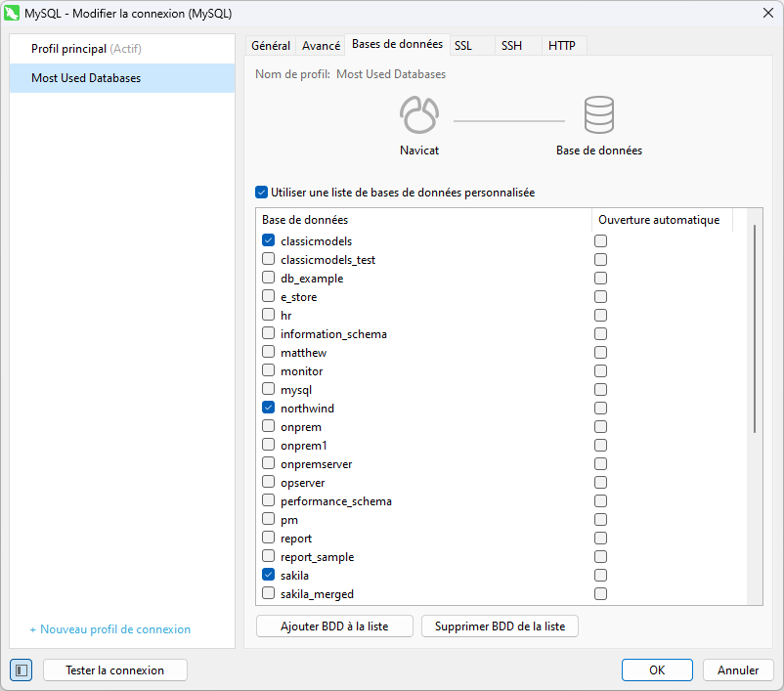Enable auto-open for mysql database
This screenshot has height=691, width=784.
click(600, 389)
